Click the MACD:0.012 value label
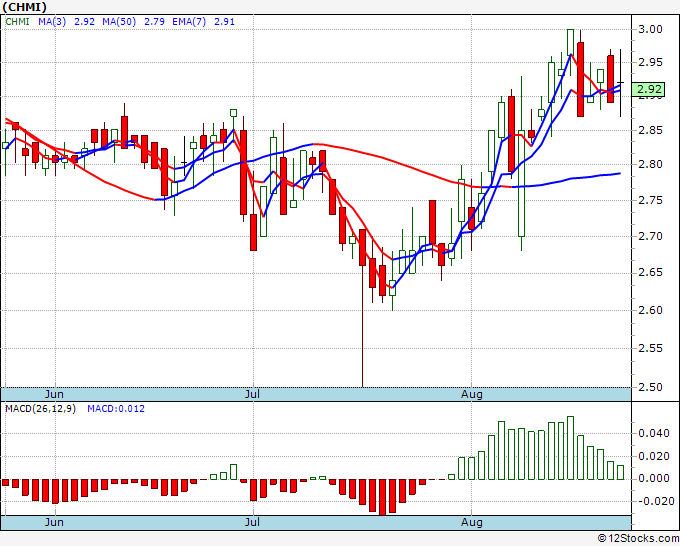The height and width of the screenshot is (546, 680). pos(116,409)
